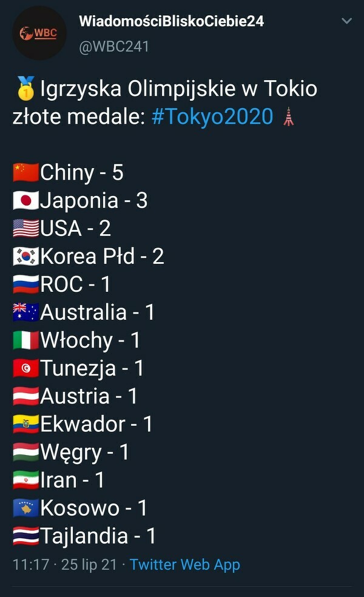The width and height of the screenshot is (364, 597).
Task: Click the Thailand flag icon
Action: coord(26,536)
